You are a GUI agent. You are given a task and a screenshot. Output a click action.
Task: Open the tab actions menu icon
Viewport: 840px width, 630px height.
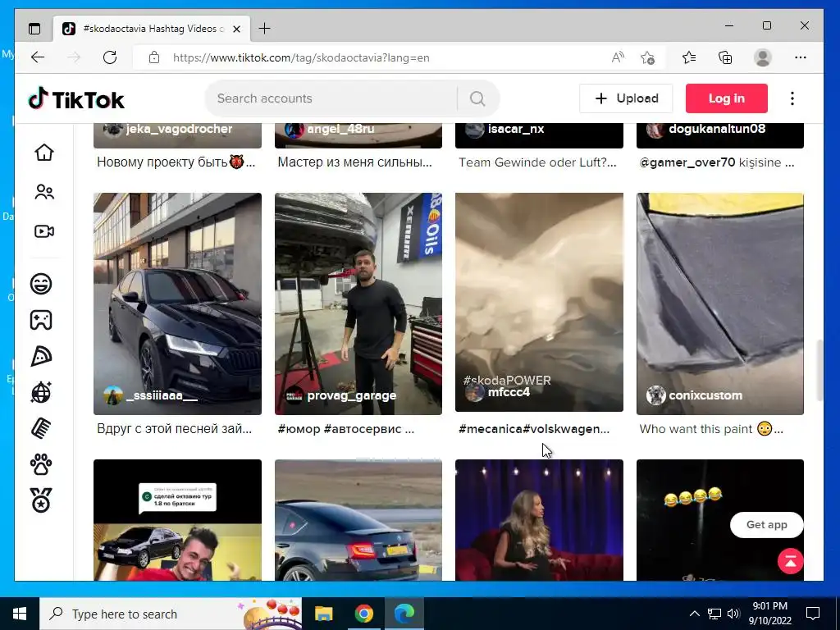[34, 29]
